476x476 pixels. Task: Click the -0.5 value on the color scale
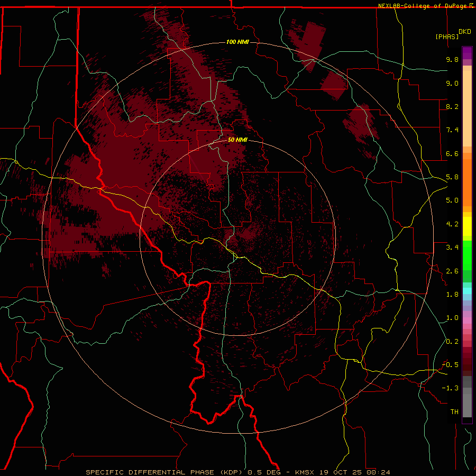tap(450, 365)
